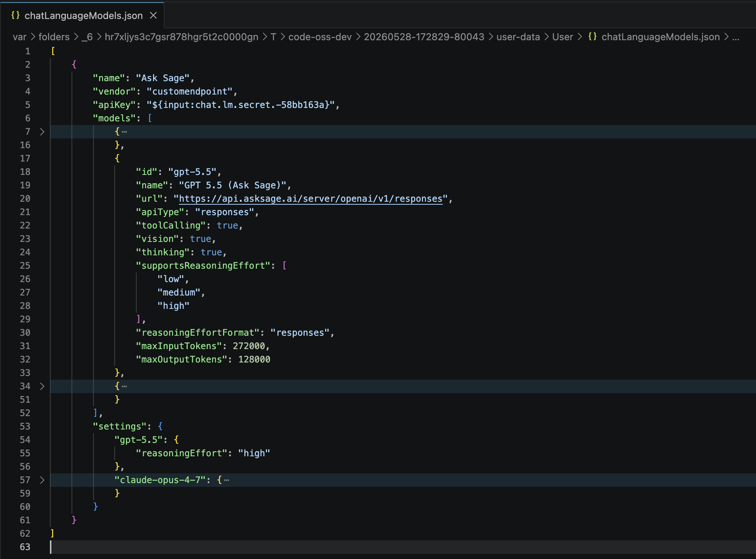Open the 'code-oss-dev' breadcrumb segment
756x559 pixels.
pos(320,37)
